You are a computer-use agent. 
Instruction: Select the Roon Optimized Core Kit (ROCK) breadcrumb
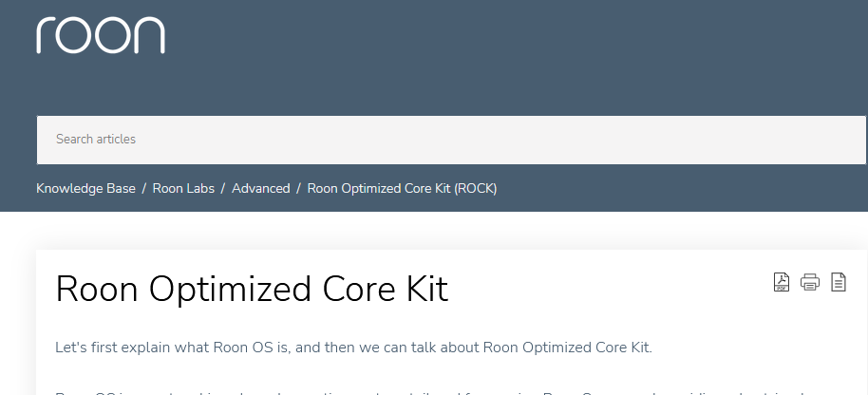[402, 189]
